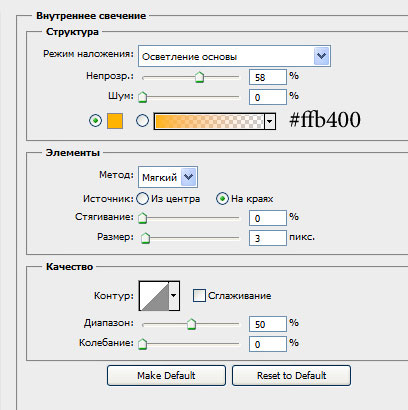
Task: Click the Диапазон range slider handle
Action: tap(191, 324)
